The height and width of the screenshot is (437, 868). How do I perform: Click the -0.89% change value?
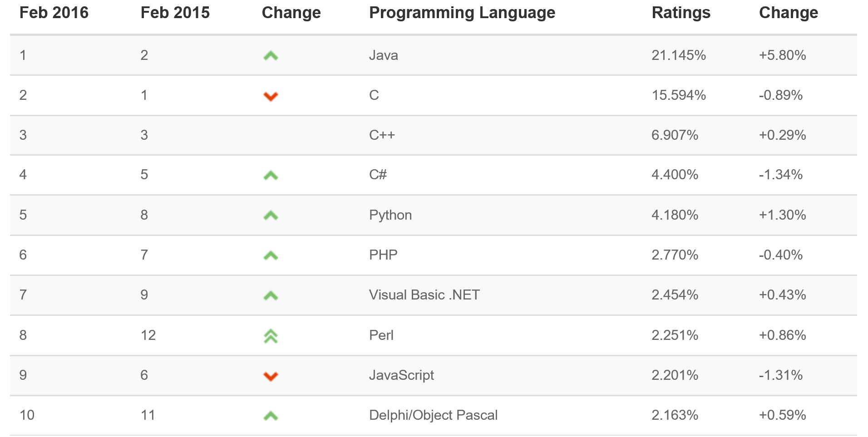coord(781,95)
